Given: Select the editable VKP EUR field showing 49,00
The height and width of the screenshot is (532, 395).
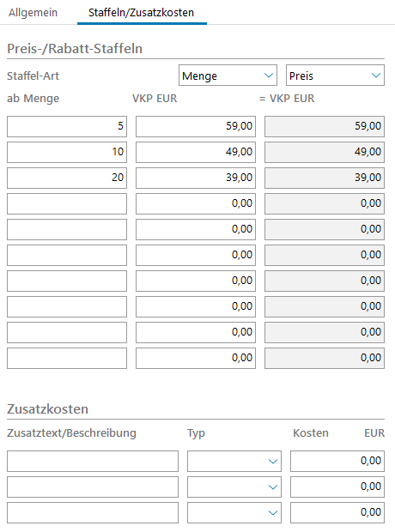Looking at the screenshot, I should [196, 152].
